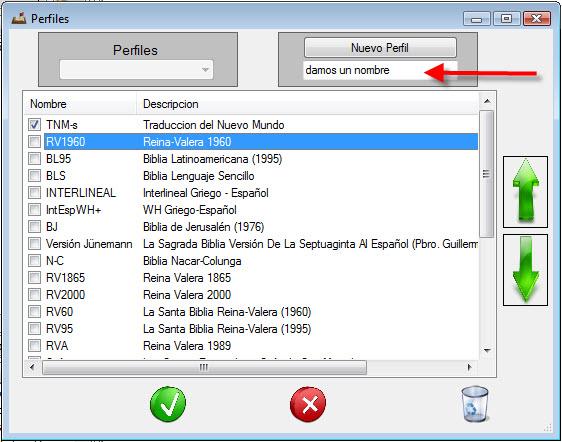Click the vertical scrollbar up arrow

pyautogui.click(x=487, y=101)
